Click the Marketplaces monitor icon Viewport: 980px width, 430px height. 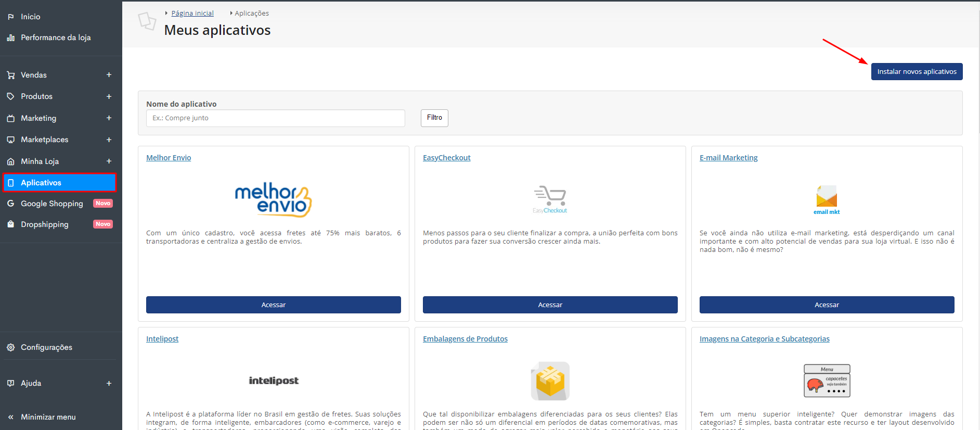tap(10, 140)
